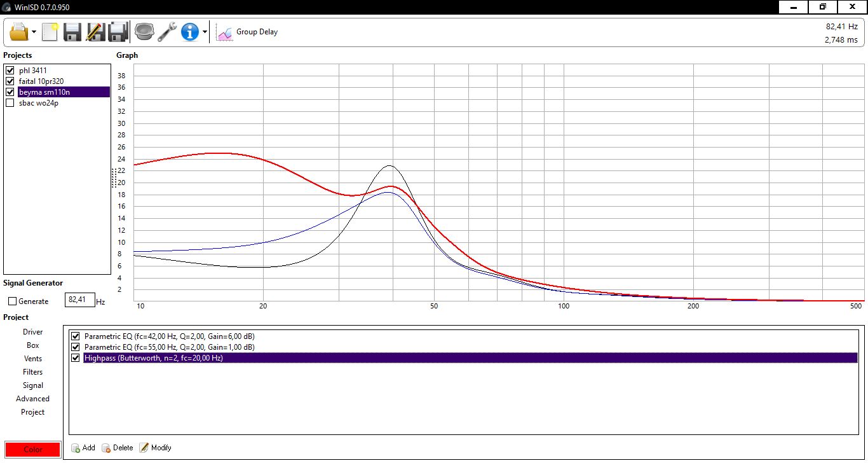Save all projects with the stacked floppies icon
This screenshot has height=463, width=868.
(118, 31)
